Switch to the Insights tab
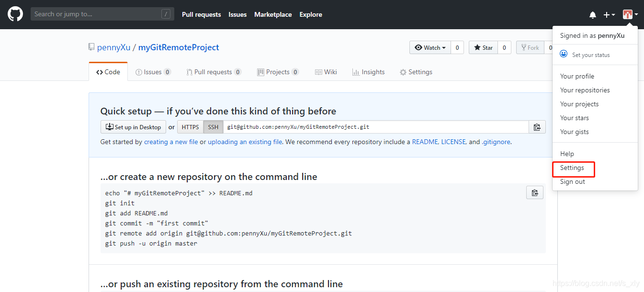Image resolution: width=644 pixels, height=292 pixels. pos(368,72)
